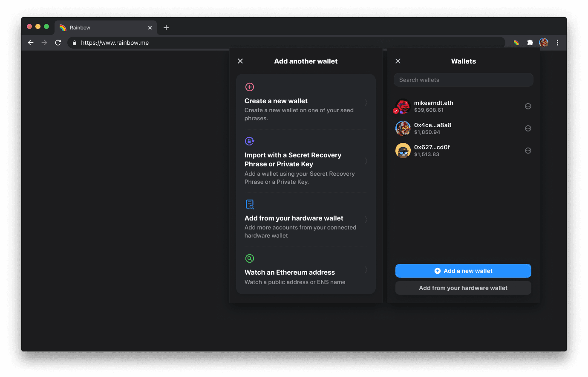This screenshot has width=588, height=377.
Task: Click the macOS yellow minimize button
Action: pos(38,26)
